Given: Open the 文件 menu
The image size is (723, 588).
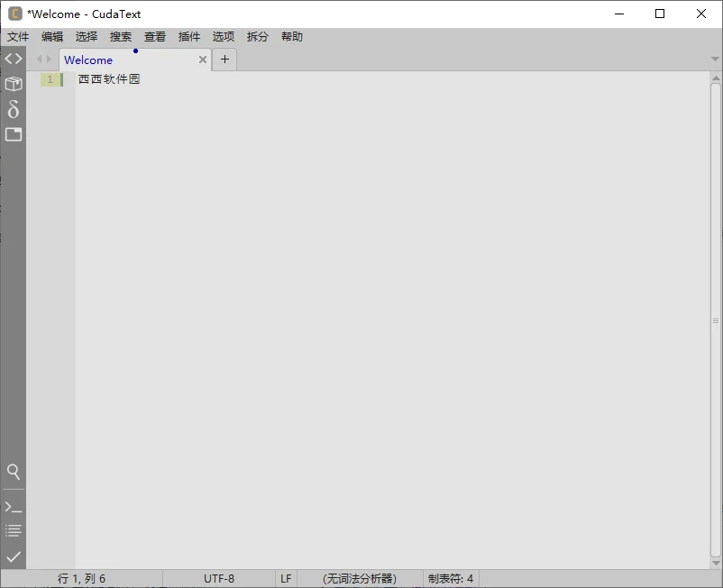Looking at the screenshot, I should [x=18, y=36].
